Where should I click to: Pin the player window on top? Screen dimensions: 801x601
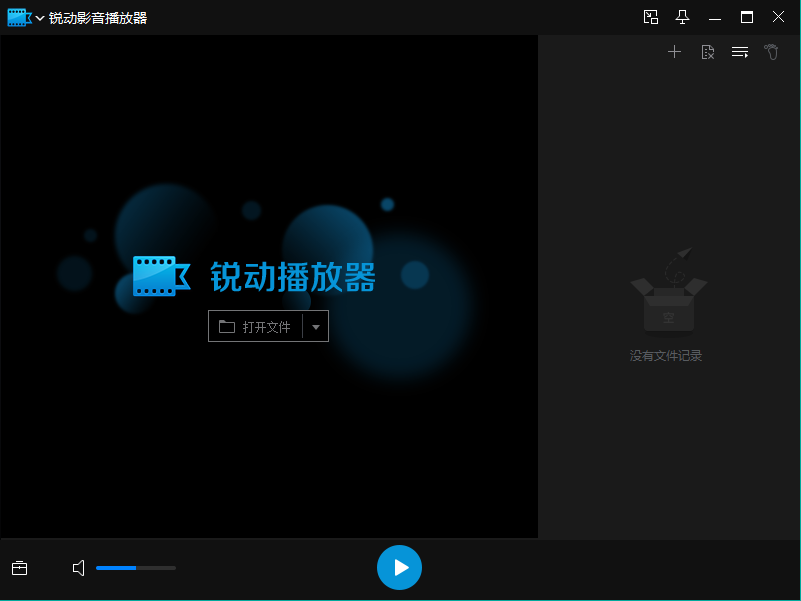[x=683, y=17]
